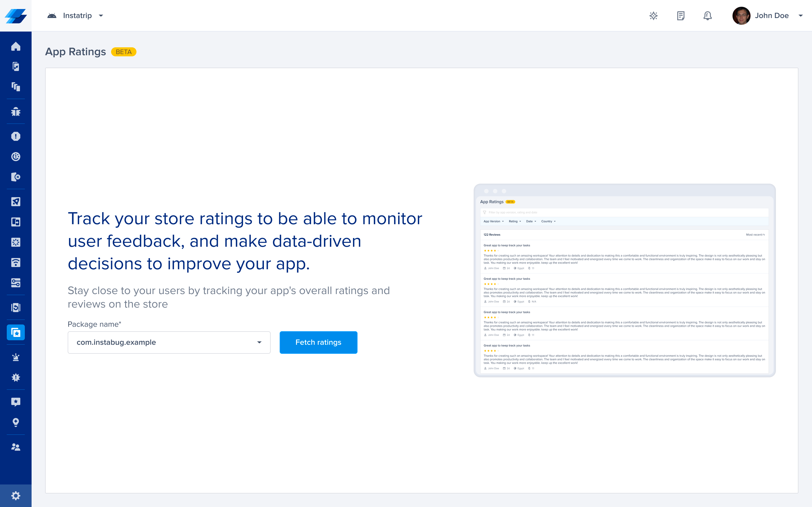Open the surveys chat-star icon in sidebar
This screenshot has width=812, height=507.
(16, 402)
